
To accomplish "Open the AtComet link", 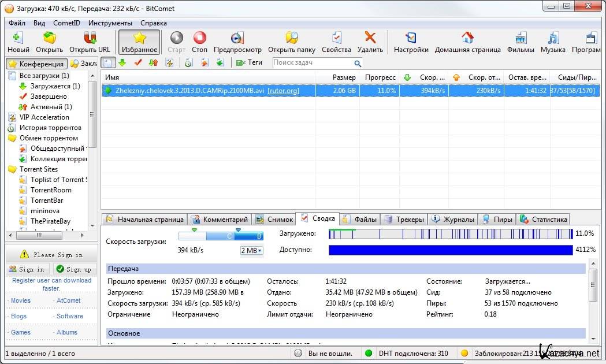I will pos(68,300).
